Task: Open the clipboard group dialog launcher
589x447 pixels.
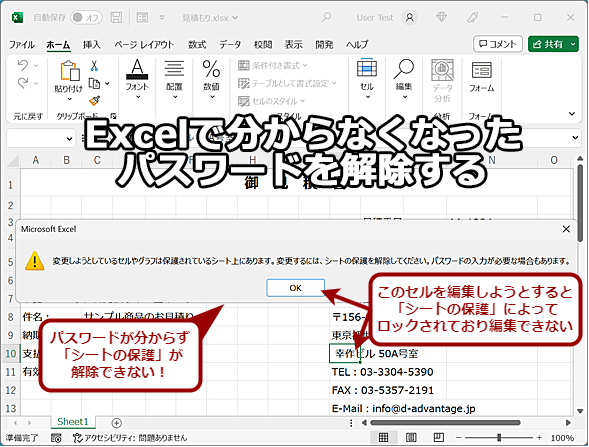Action: coord(113,116)
